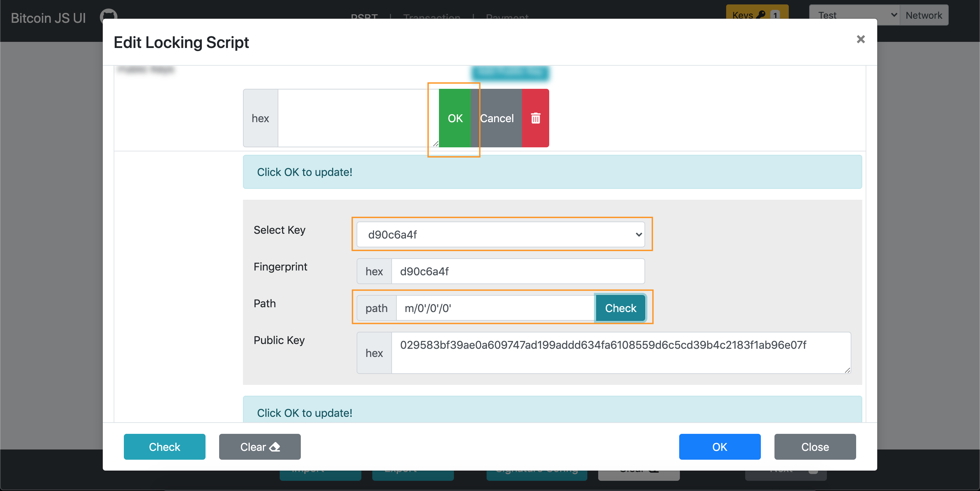Open the Select Key dropdown
This screenshot has height=491, width=980.
501,234
